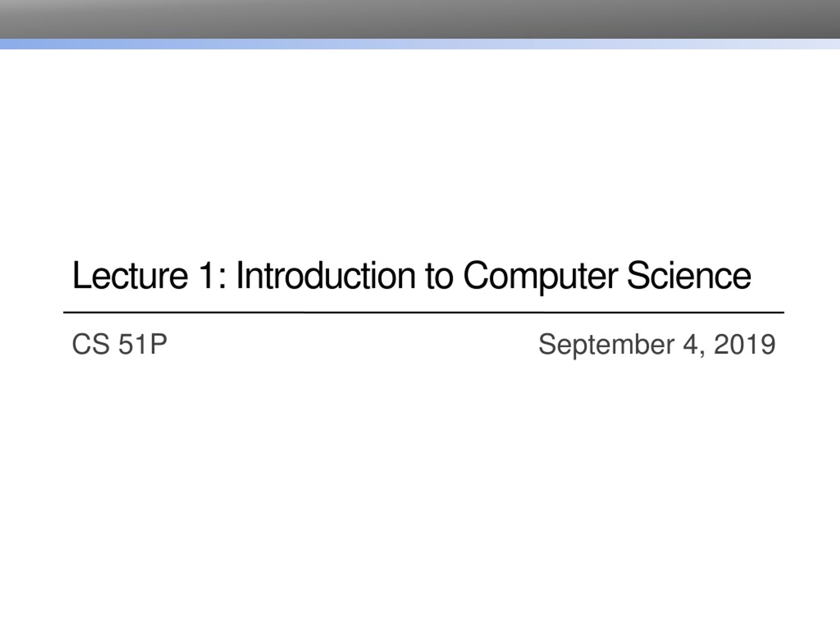Click the horizontal divider line under the title

click(424, 312)
